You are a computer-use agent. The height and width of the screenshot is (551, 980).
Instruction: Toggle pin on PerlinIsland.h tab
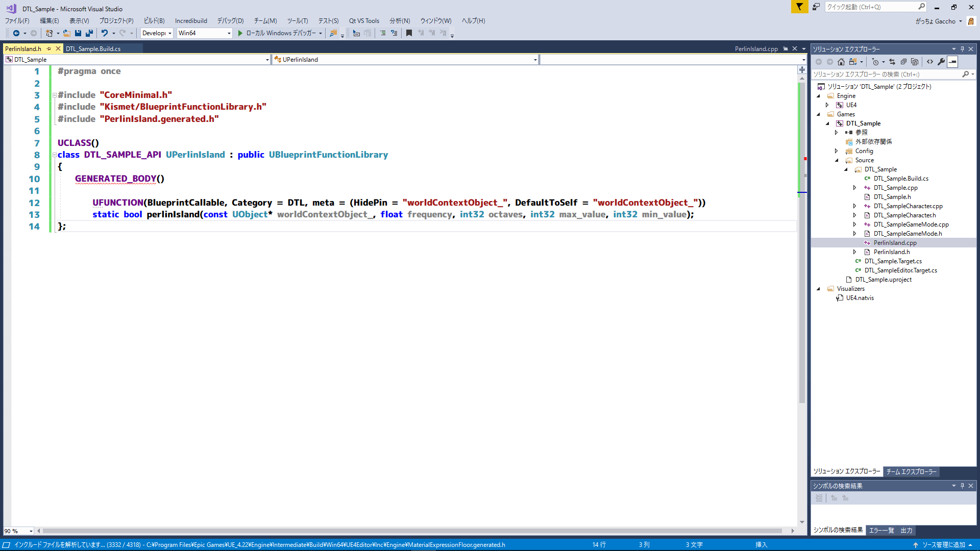(x=49, y=49)
